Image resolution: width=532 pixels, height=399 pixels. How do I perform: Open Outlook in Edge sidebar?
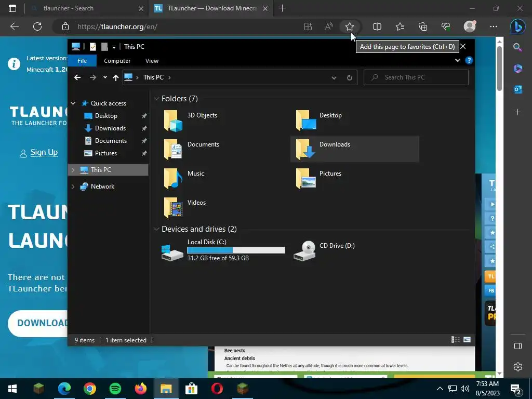pos(518,89)
